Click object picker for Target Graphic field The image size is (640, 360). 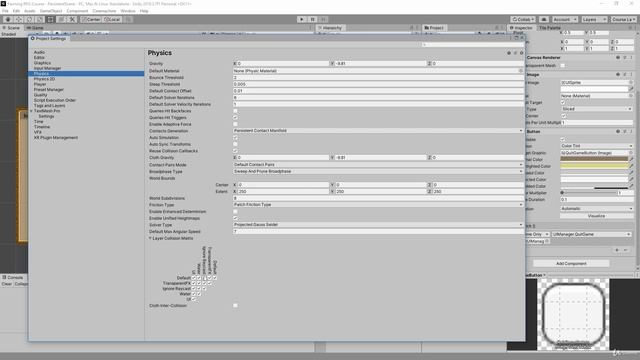click(631, 153)
